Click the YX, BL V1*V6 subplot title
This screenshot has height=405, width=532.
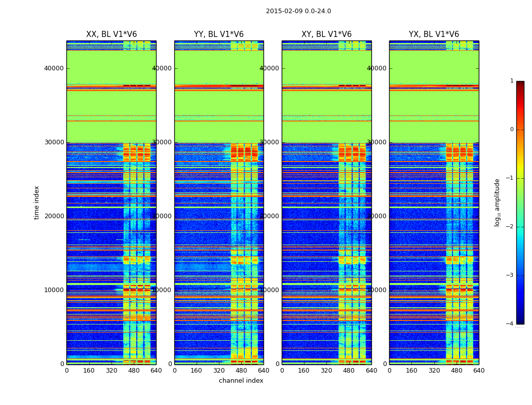pyautogui.click(x=434, y=34)
